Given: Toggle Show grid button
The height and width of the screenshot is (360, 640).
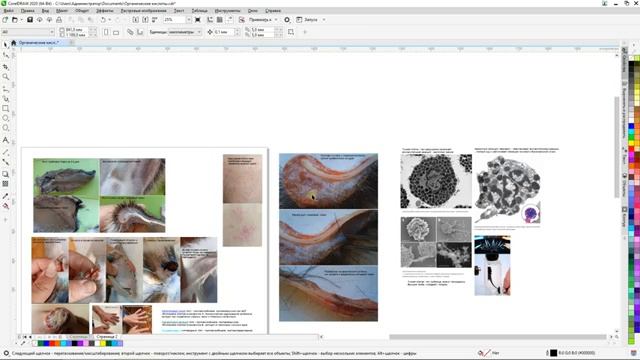Looking at the screenshot, I should coord(220,20).
